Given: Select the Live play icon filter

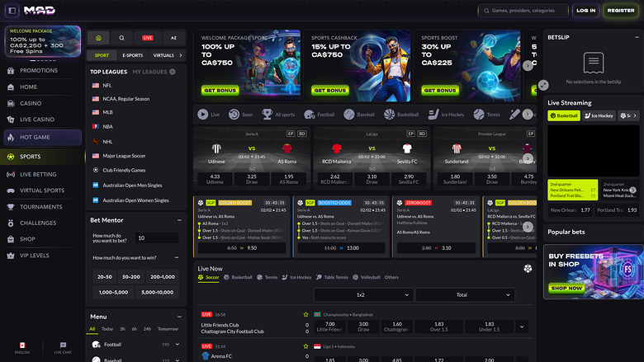Looking at the screenshot, I should pyautogui.click(x=208, y=115).
